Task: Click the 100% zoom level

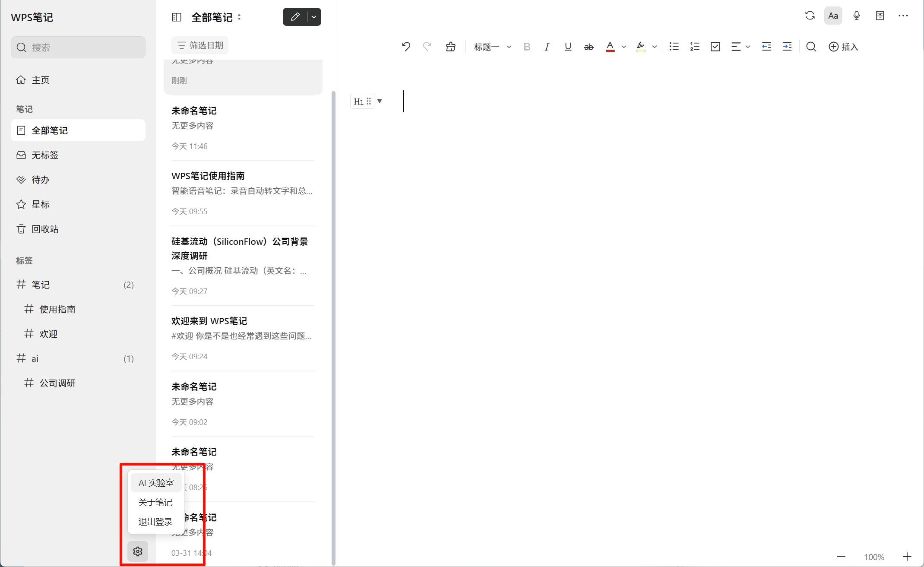Action: tap(874, 557)
